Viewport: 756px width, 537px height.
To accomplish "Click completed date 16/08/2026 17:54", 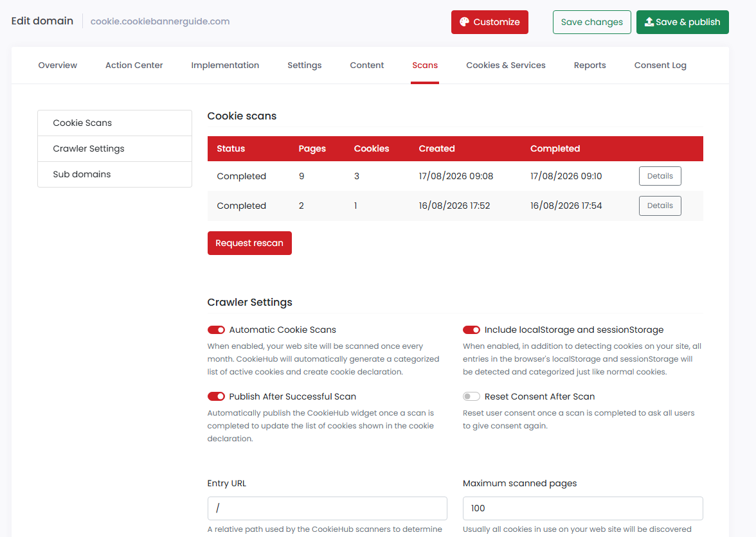I will coord(566,206).
